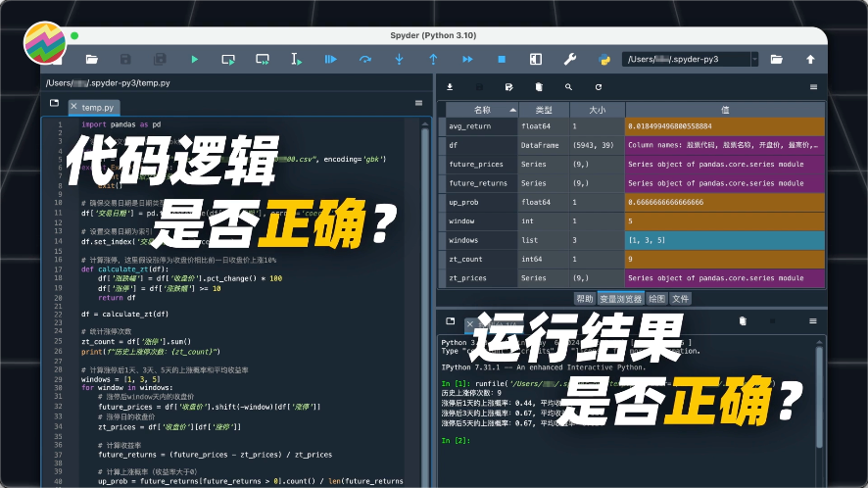Open the editor pane options hamburger menu
The height and width of the screenshot is (488, 868).
[x=419, y=103]
